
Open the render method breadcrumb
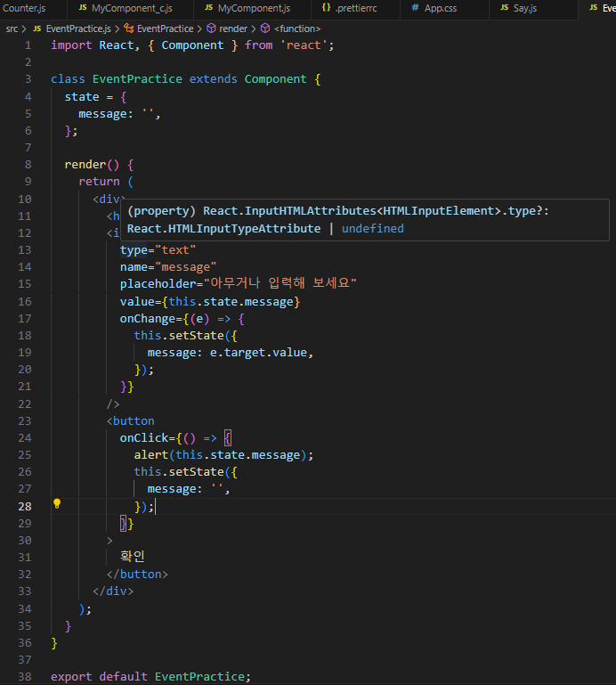click(x=233, y=29)
